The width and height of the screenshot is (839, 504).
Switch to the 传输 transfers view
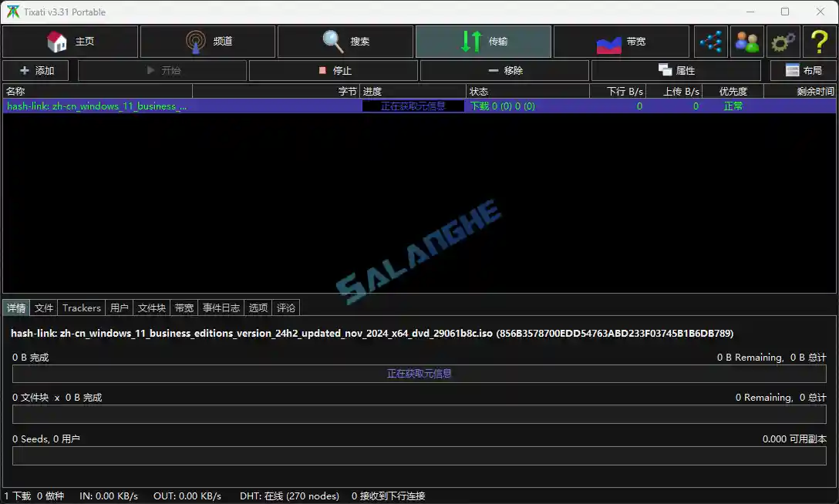coord(484,42)
